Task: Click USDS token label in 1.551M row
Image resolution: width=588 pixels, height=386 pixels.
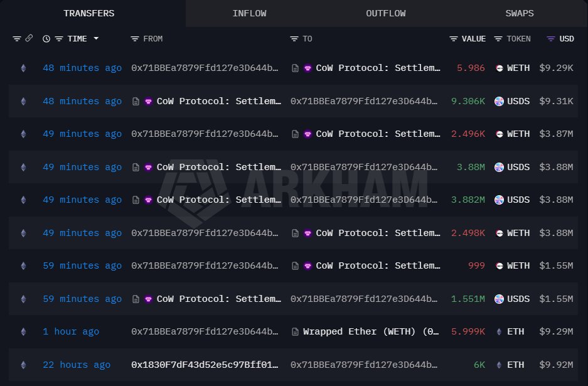Action: 518,299
